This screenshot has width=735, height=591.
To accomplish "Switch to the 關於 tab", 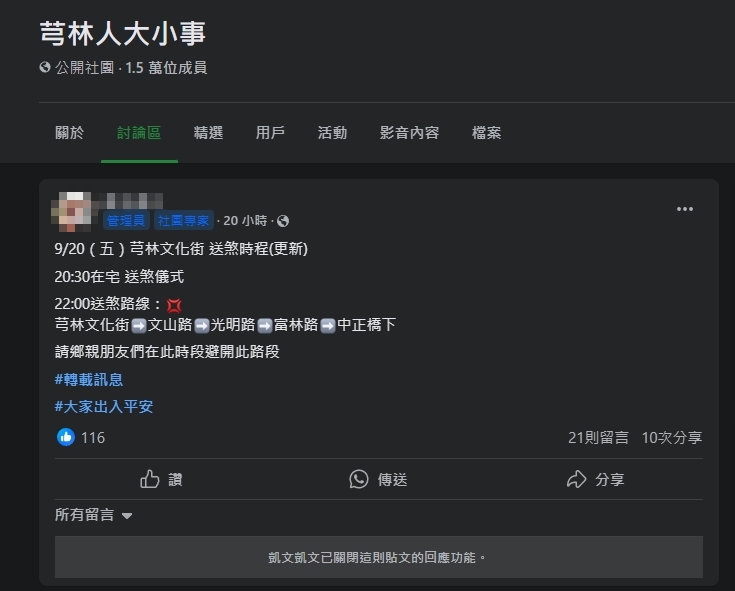I will [x=69, y=133].
